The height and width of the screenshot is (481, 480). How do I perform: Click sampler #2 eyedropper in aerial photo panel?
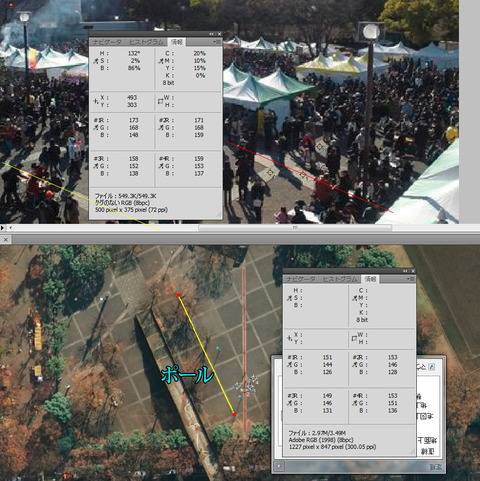point(355,365)
